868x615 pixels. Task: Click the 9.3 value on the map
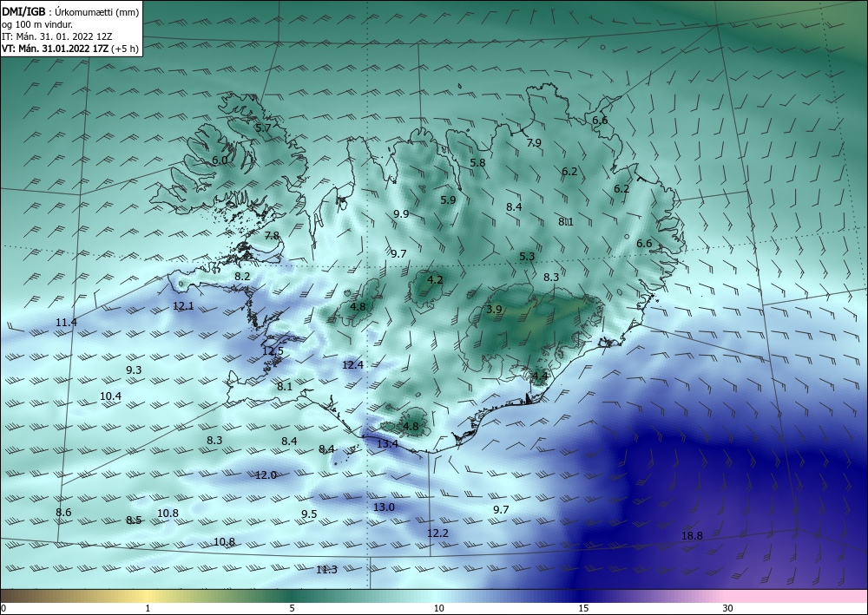[x=134, y=370]
